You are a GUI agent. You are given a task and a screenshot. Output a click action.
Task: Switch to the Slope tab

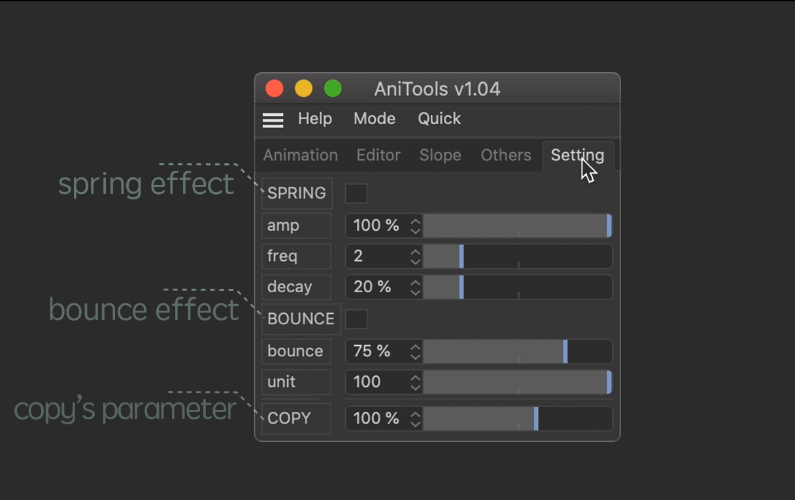440,155
